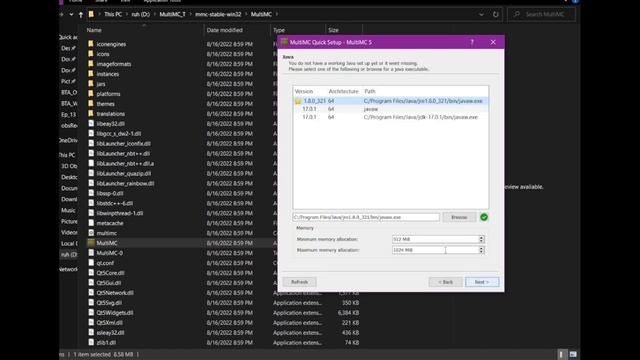Image resolution: width=640 pixels, height=360 pixels.
Task: Select the instances folder
Action: click(108, 74)
